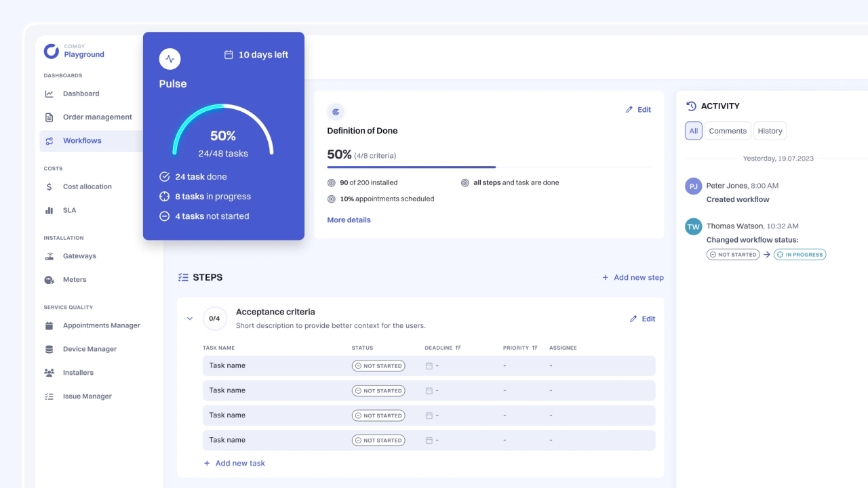Switch to the Comments tab in Activity
This screenshot has width=868, height=488.
pyautogui.click(x=727, y=130)
